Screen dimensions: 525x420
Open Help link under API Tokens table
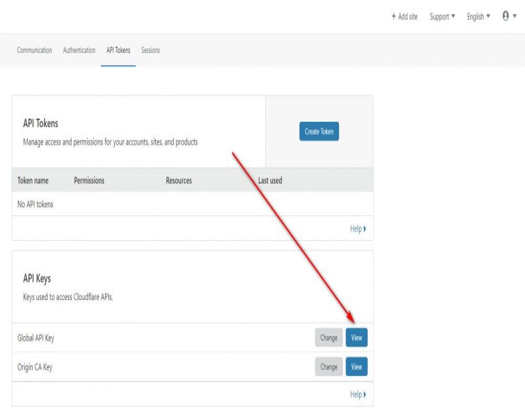(x=358, y=229)
